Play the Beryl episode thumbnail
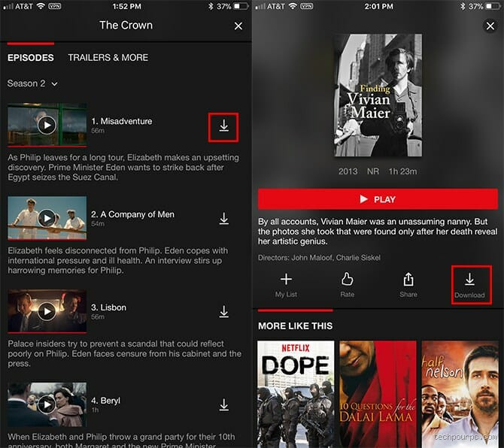The width and height of the screenshot is (504, 448). 47,404
